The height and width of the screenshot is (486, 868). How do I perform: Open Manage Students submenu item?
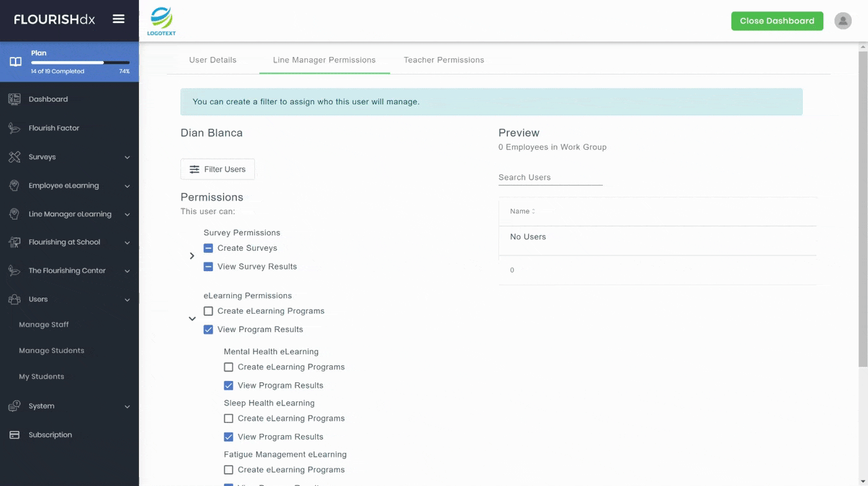tap(52, 350)
